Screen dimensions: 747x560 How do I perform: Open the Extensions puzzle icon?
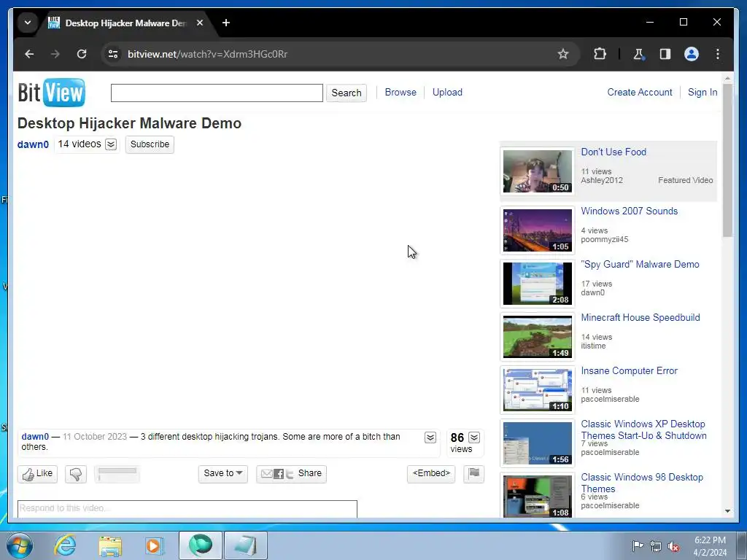[600, 54]
